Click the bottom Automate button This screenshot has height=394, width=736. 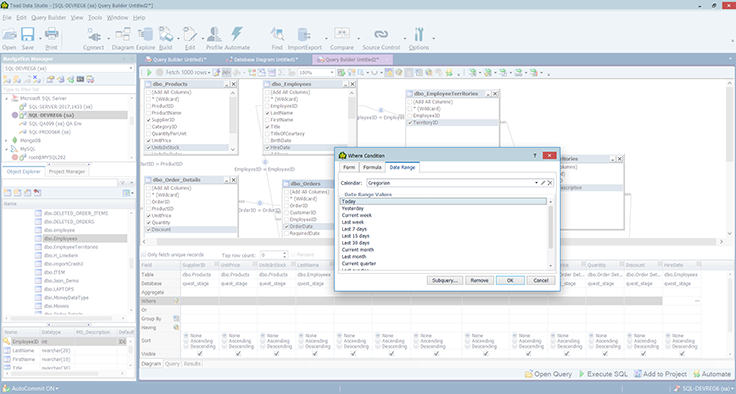712,374
